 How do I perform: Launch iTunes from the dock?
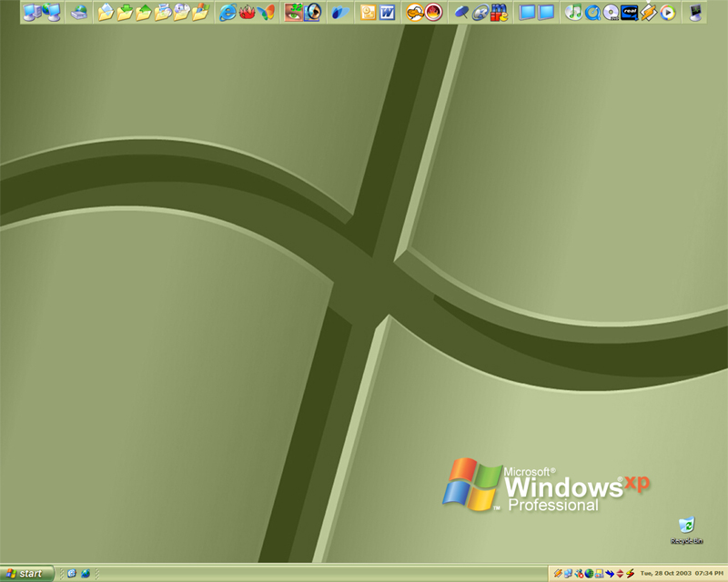(574, 12)
